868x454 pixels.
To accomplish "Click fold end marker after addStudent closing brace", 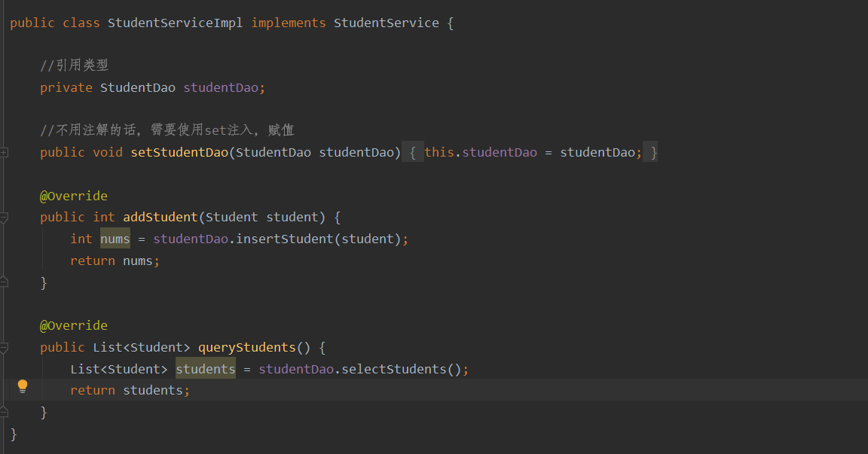I will coord(4,282).
